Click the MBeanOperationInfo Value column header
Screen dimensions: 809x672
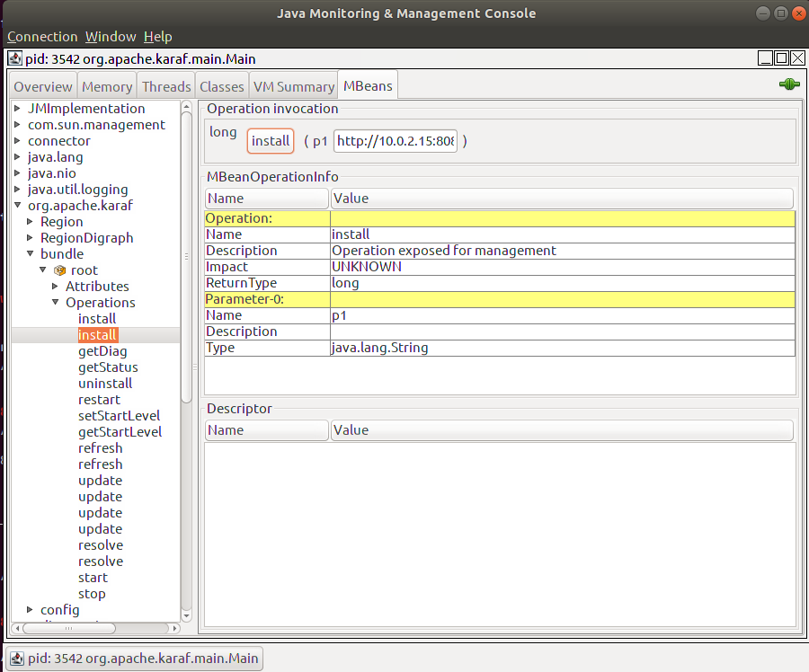click(562, 199)
